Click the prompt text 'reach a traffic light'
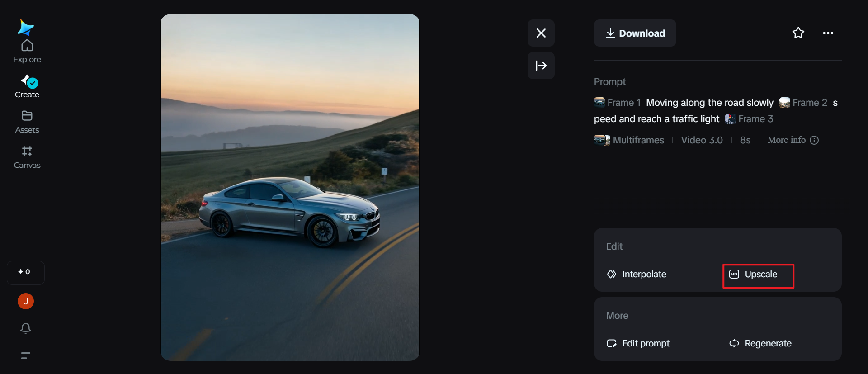This screenshot has height=374, width=868. coord(678,119)
